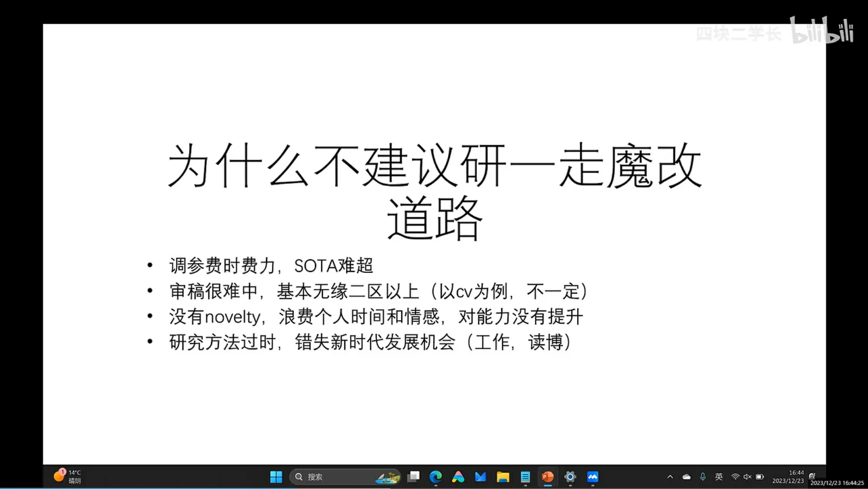Expand hidden system tray icons chevron

pyautogui.click(x=670, y=477)
